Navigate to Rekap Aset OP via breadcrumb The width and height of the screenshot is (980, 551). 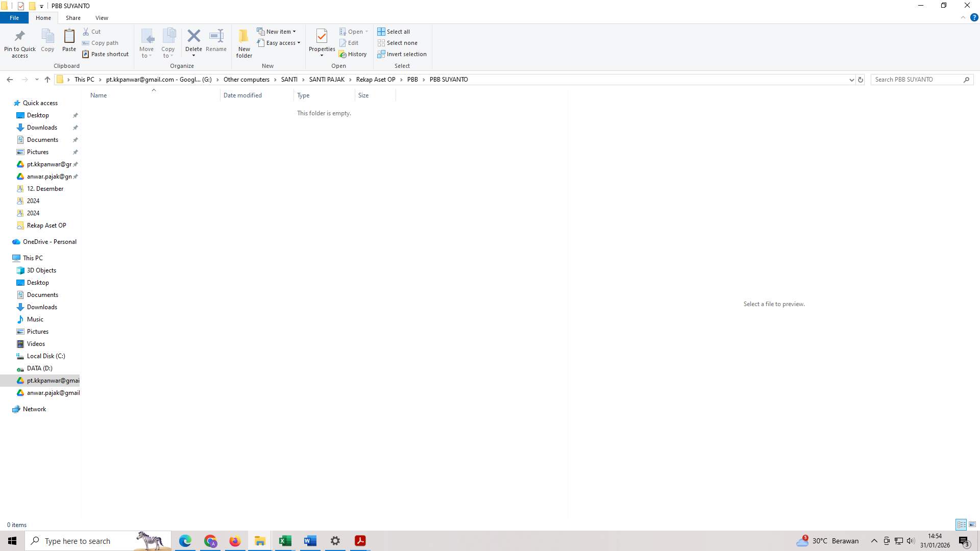[376, 79]
